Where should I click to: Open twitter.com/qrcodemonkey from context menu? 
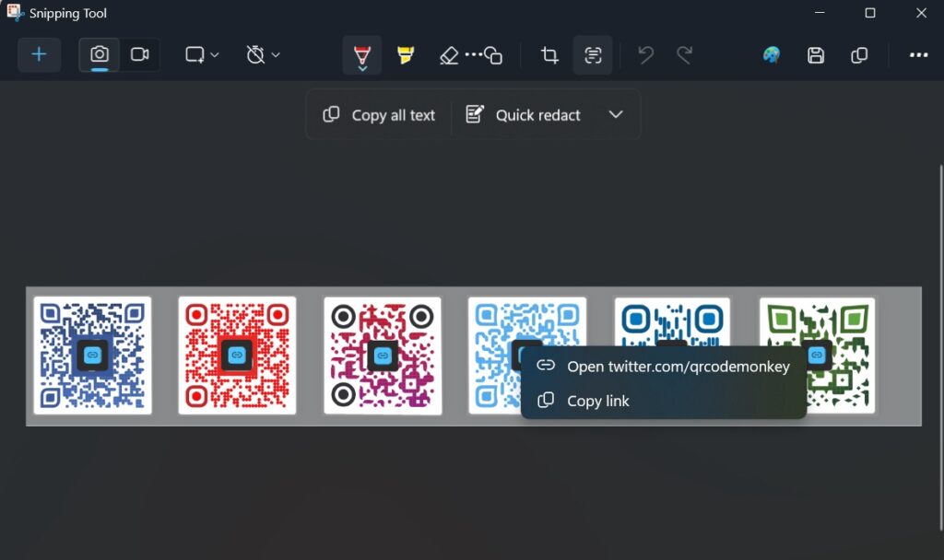coord(678,366)
